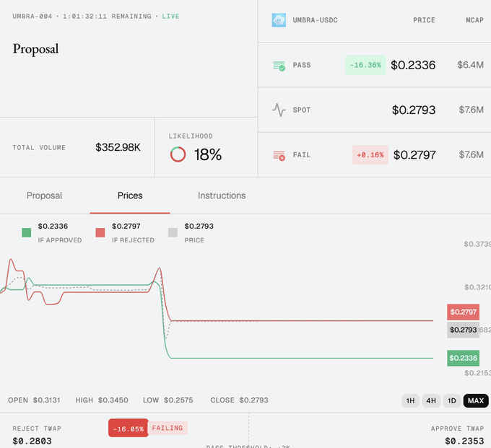This screenshot has width=491, height=448.
Task: Click the -16.36% PASS change badge
Action: 365,65
